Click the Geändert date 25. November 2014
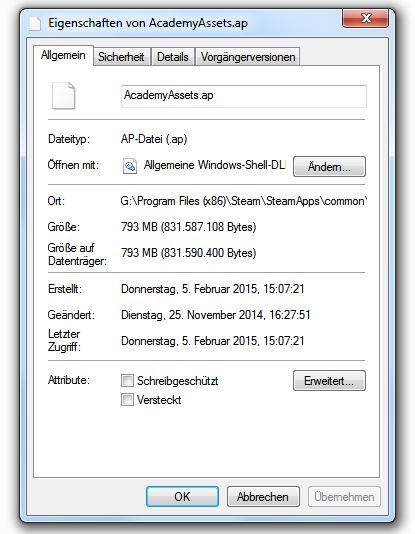This screenshot has width=415, height=534. pos(216,315)
